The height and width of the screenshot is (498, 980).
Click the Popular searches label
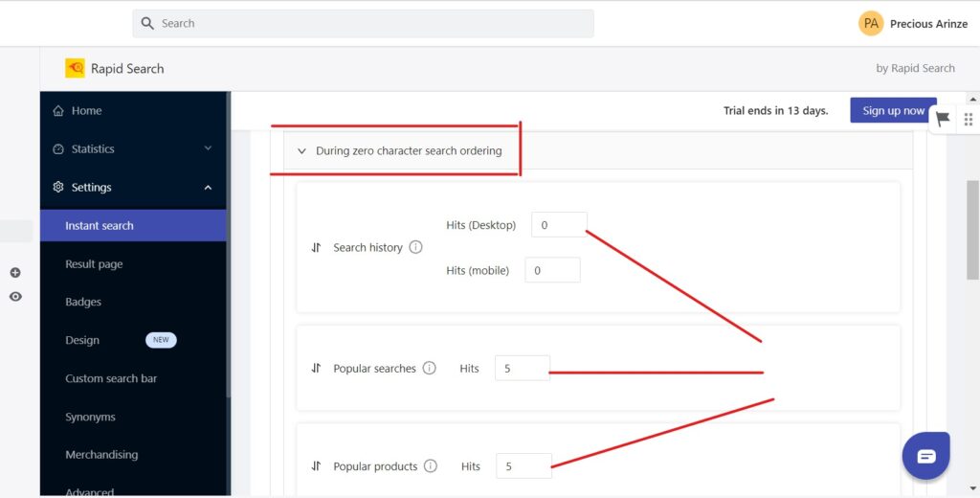point(374,369)
